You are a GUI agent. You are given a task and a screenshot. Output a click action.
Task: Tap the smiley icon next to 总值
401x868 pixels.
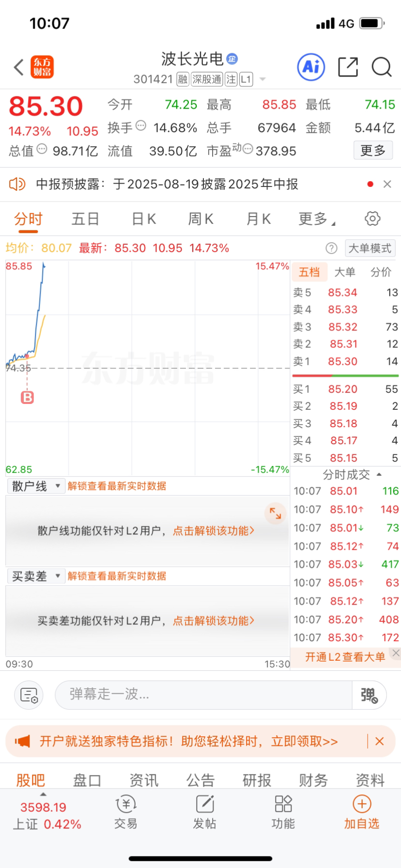[x=42, y=149]
